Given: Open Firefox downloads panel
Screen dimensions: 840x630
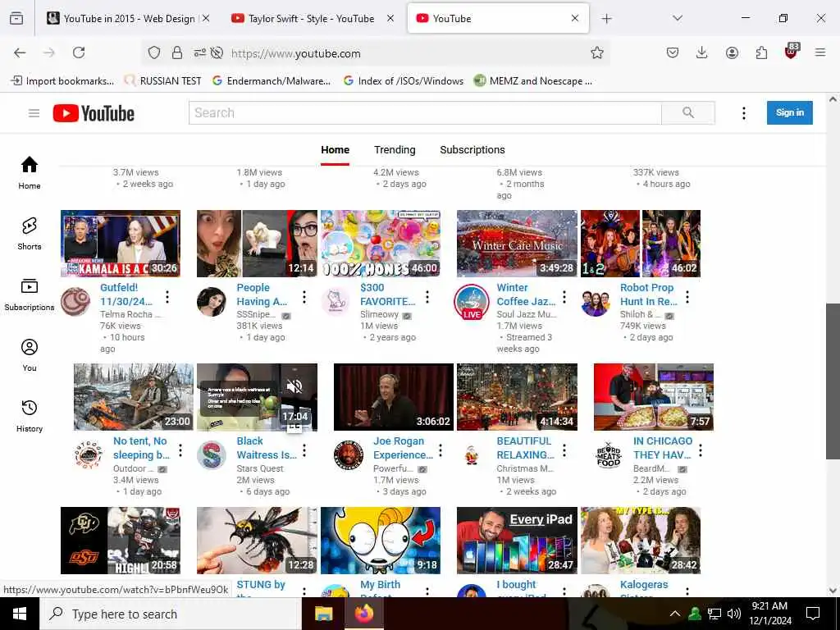Looking at the screenshot, I should coord(702,52).
